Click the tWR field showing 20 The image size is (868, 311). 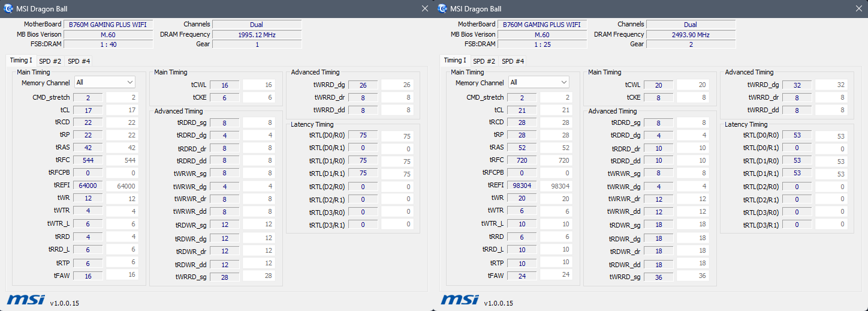(x=522, y=198)
